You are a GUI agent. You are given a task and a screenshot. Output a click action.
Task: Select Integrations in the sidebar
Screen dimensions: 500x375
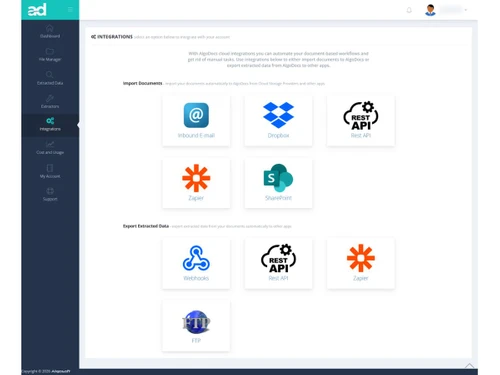50,125
